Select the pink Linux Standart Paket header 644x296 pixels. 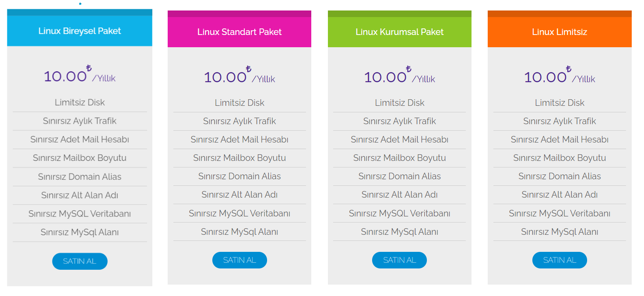(x=239, y=29)
